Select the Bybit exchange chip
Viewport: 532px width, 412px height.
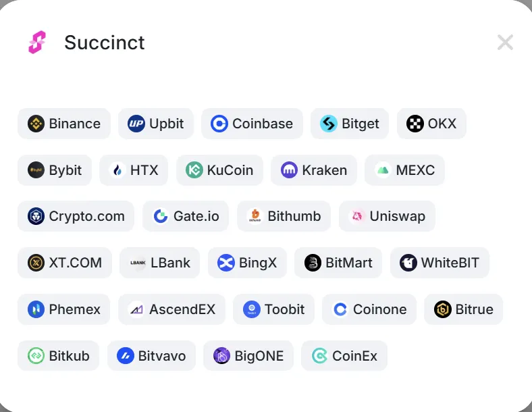pyautogui.click(x=55, y=170)
